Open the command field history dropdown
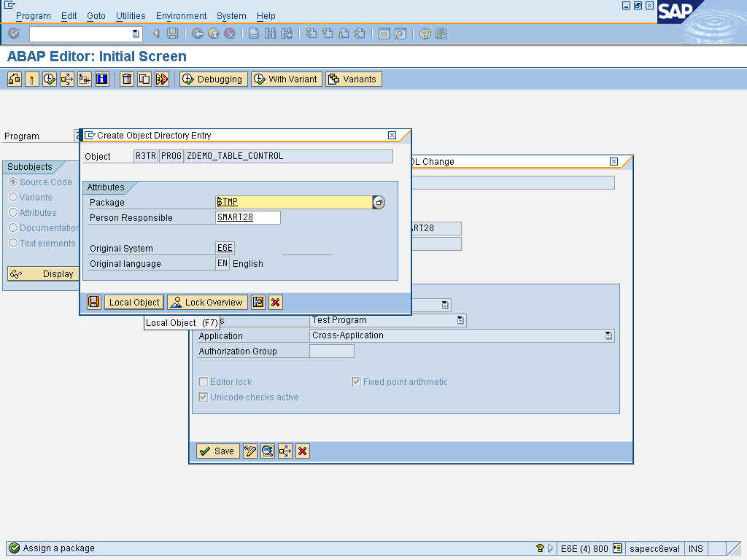The height and width of the screenshot is (560, 747). point(136,34)
